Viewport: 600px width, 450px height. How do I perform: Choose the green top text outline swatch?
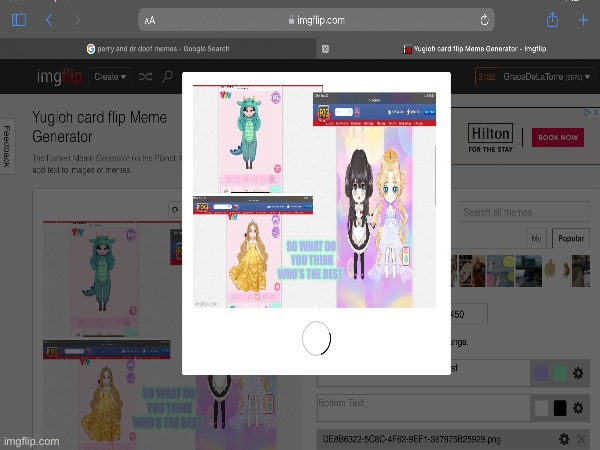[x=560, y=373]
